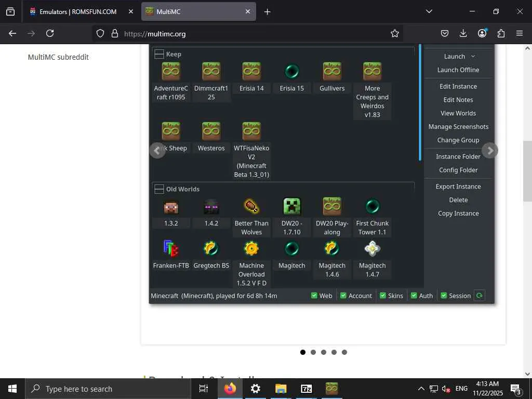Click Export Instance
The image size is (532, 399).
458,187
